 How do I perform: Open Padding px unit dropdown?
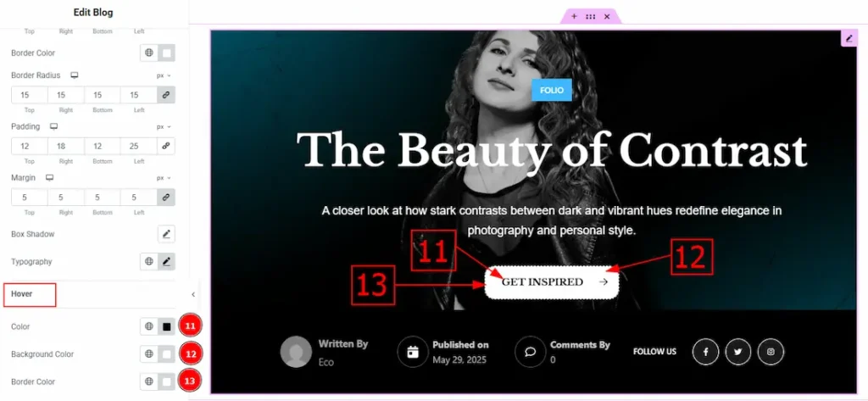(x=164, y=127)
